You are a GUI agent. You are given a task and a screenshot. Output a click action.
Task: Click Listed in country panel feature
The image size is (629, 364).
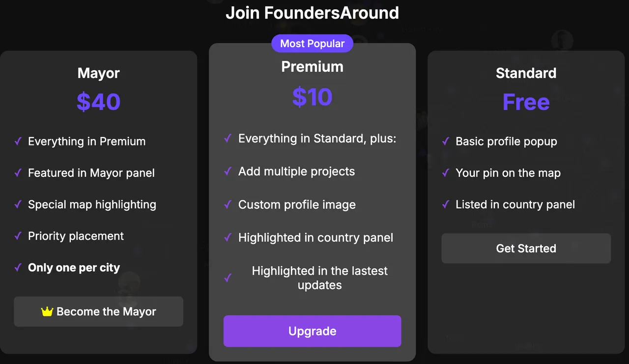point(515,204)
